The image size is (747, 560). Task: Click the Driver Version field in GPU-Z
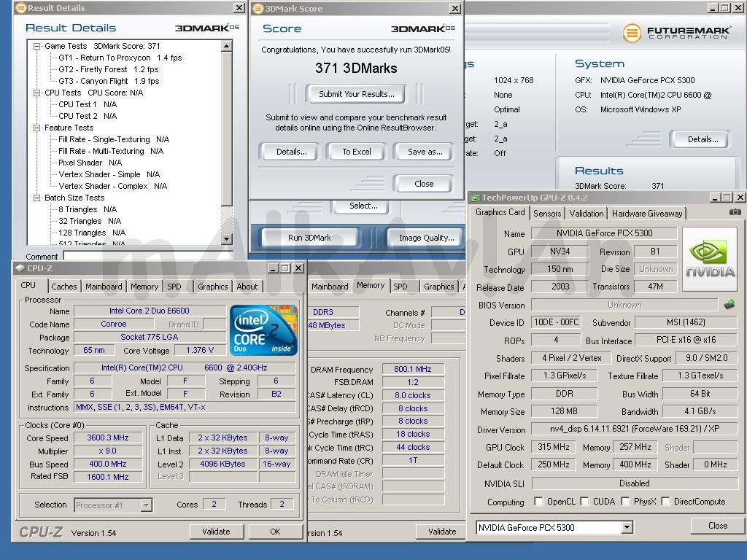pos(634,429)
